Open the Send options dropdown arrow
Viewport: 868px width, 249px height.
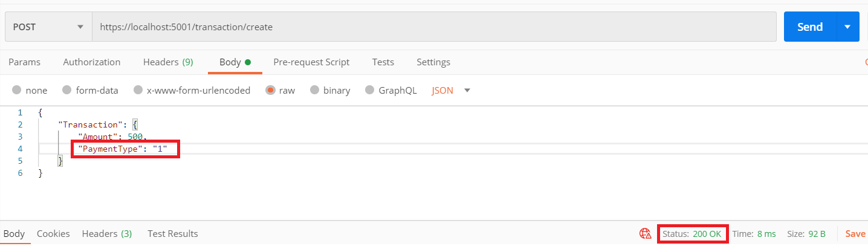847,27
